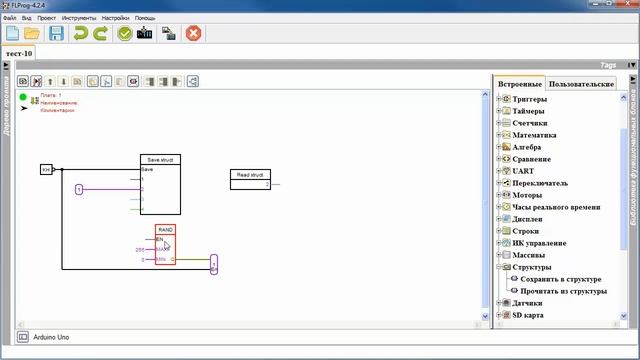Expand the Триггеры library folder
Screen dimensions: 640x360
[x=498, y=99]
